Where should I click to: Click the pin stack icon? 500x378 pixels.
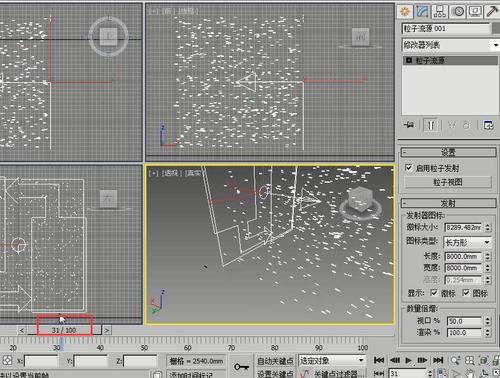tap(409, 125)
